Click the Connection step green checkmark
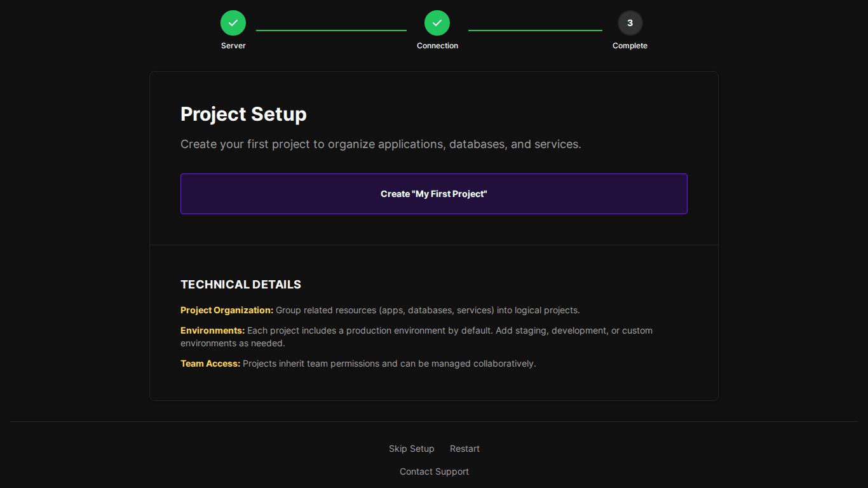Image resolution: width=868 pixels, height=488 pixels. (x=437, y=23)
